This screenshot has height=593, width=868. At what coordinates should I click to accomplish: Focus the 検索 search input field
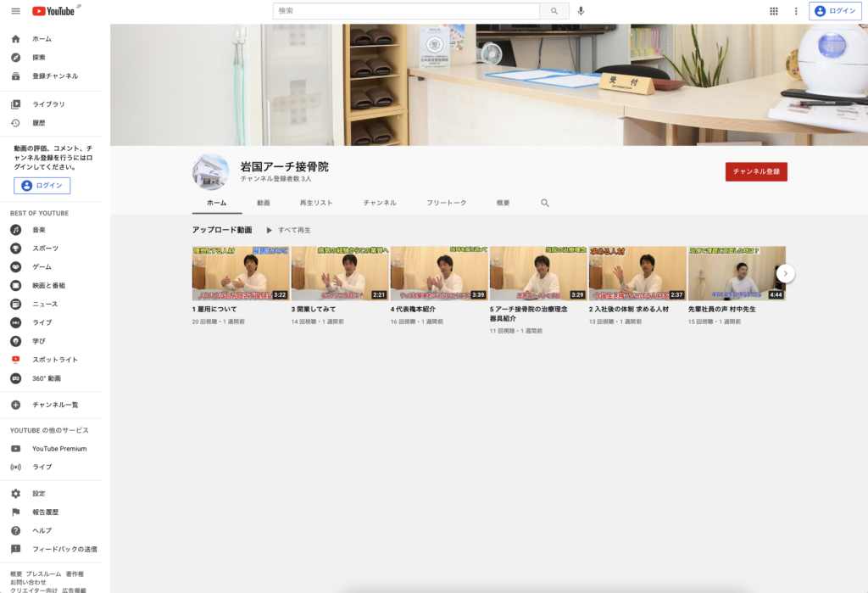[406, 11]
